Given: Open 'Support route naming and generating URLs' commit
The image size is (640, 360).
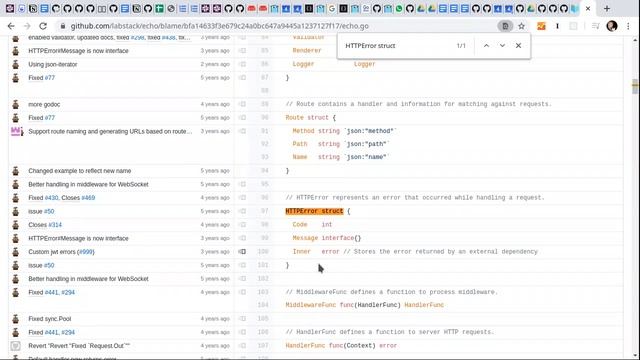Looking at the screenshot, I should click(x=110, y=131).
